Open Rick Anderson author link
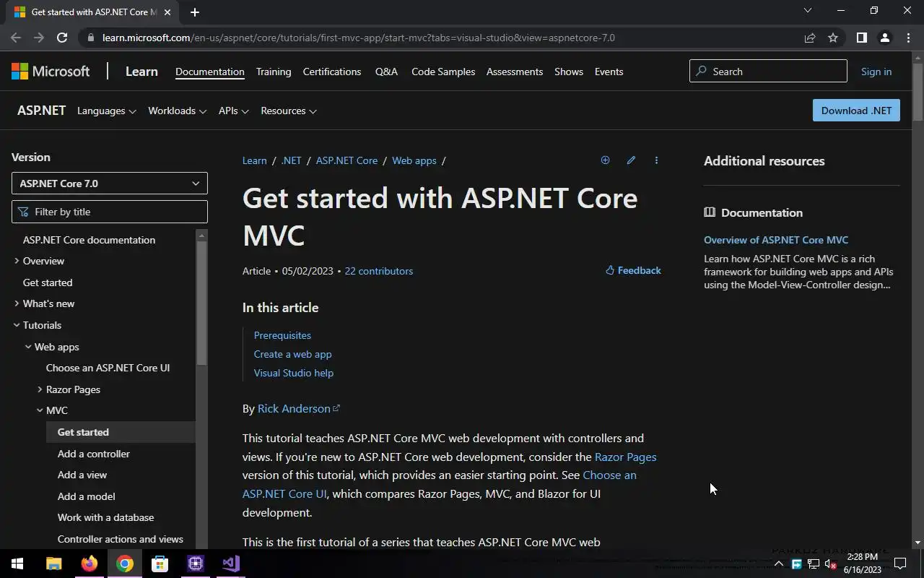Viewport: 924px width, 578px height. pyautogui.click(x=298, y=408)
